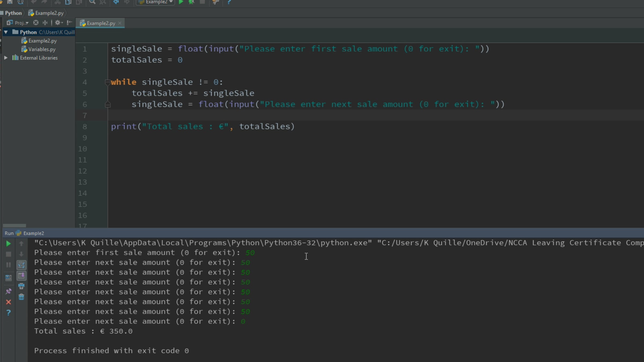
Task: Open Run panel help question mark
Action: pyautogui.click(x=8, y=313)
